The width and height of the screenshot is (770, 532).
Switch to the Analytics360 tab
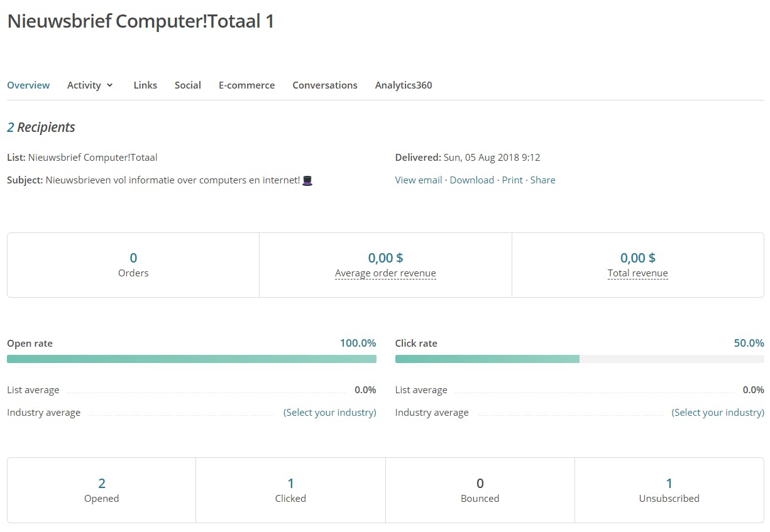(404, 85)
